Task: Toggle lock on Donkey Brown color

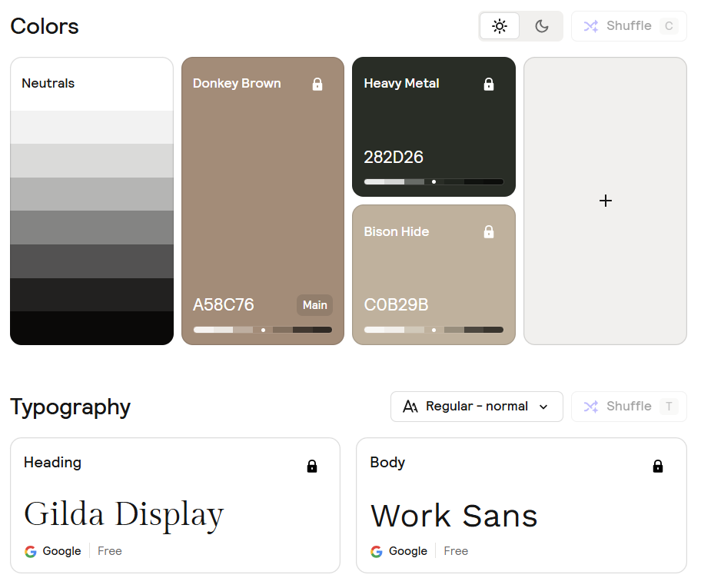Action: [317, 84]
